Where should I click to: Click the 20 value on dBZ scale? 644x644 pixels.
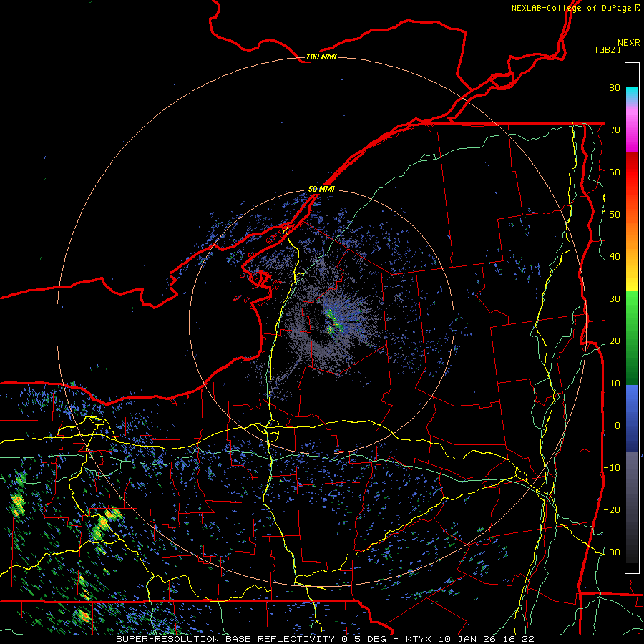615,341
